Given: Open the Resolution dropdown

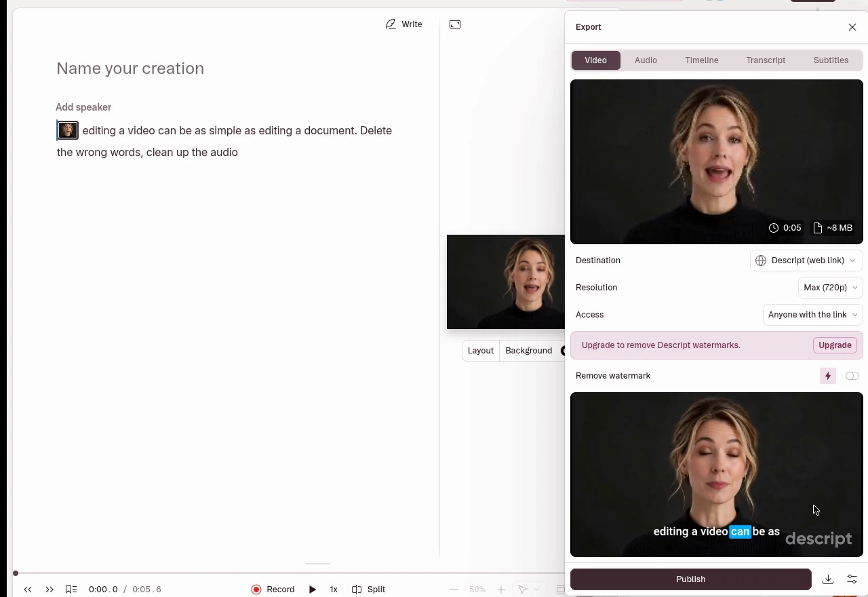Looking at the screenshot, I should (x=830, y=288).
